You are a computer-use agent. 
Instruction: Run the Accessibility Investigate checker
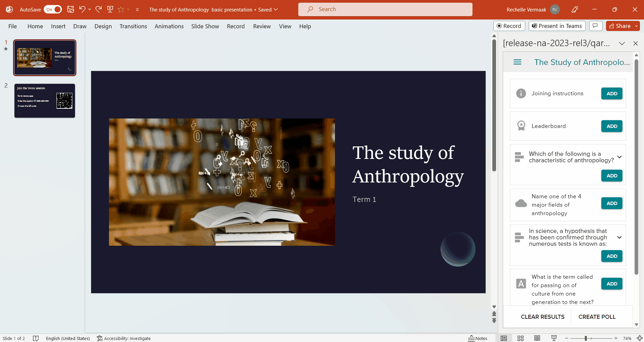pos(124,338)
